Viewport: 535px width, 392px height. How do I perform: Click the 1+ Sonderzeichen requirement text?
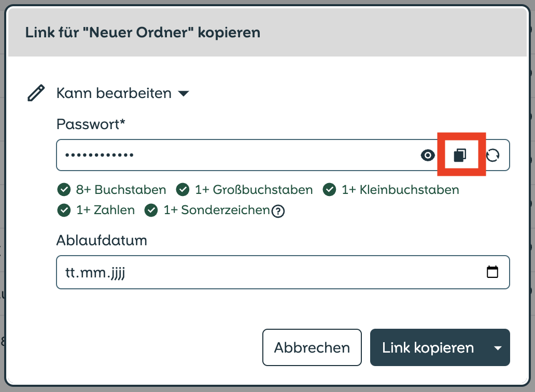217,210
